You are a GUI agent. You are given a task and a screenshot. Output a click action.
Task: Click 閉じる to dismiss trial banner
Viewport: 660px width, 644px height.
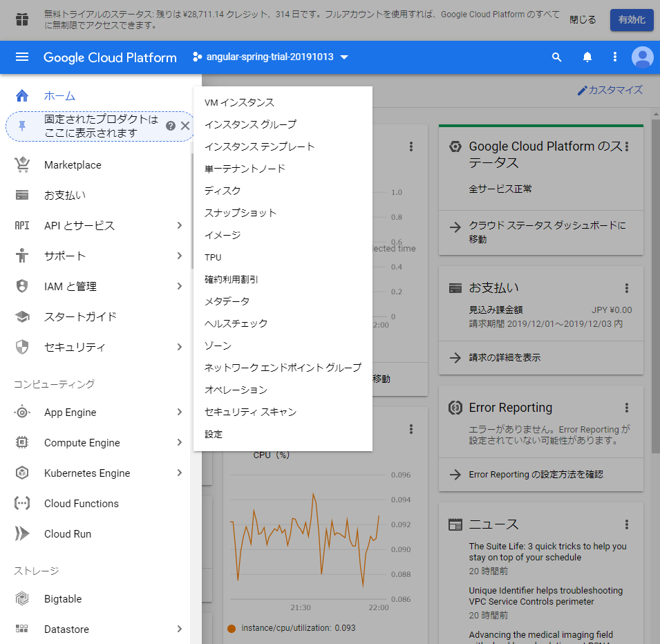click(583, 19)
